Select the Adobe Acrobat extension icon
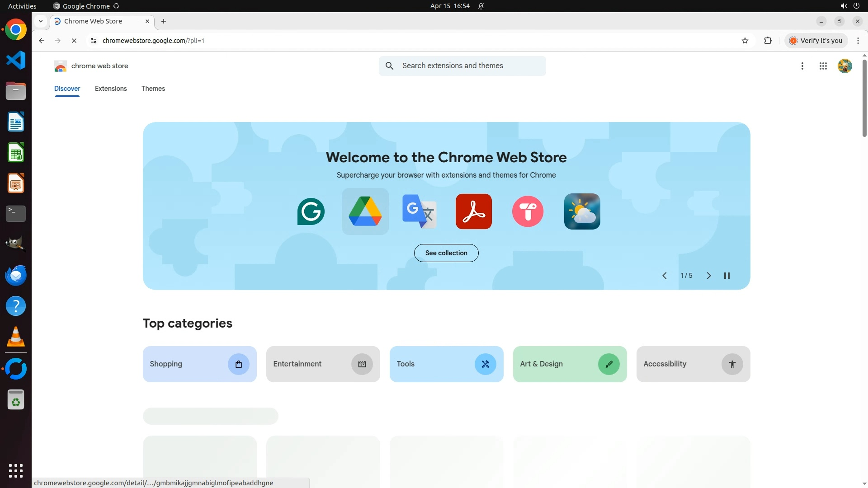The width and height of the screenshot is (868, 488). tap(473, 211)
